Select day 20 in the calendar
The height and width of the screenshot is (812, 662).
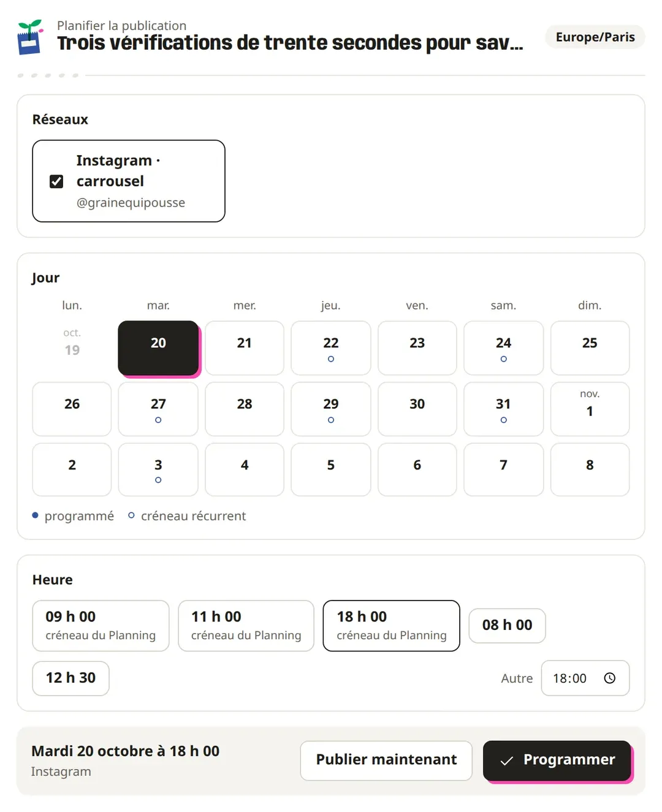click(158, 347)
